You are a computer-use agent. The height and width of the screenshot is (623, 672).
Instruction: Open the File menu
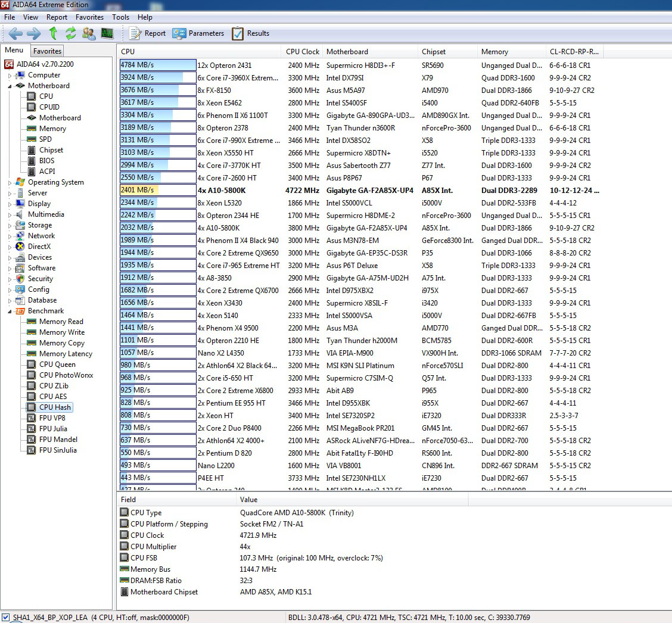point(10,17)
